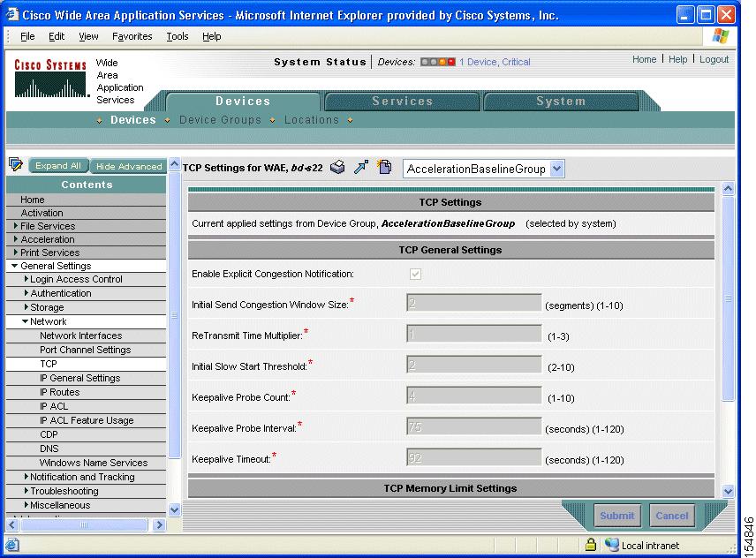756x558 pixels.
Task: Expand Login Access Control node
Action: [x=26, y=279]
